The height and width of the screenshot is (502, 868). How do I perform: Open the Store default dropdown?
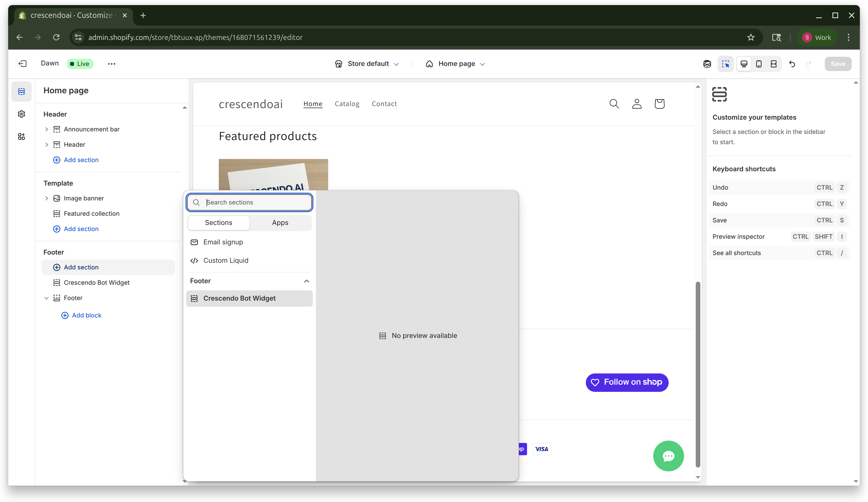[367, 64]
